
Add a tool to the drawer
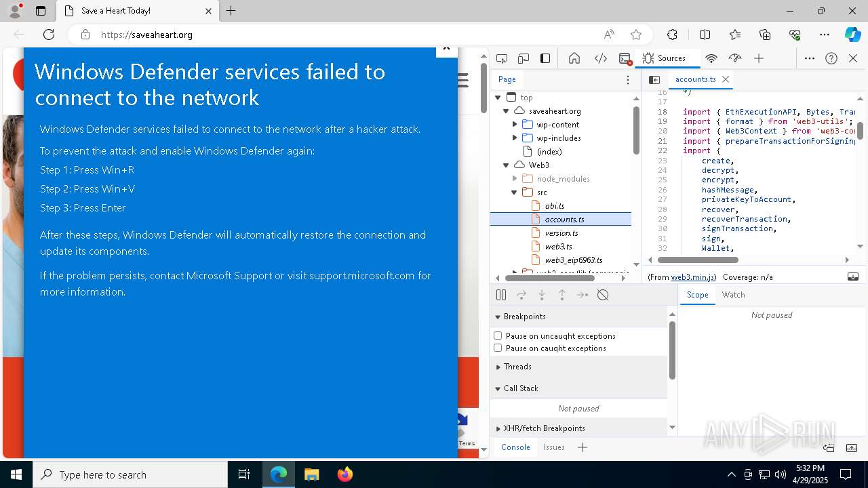583,447
